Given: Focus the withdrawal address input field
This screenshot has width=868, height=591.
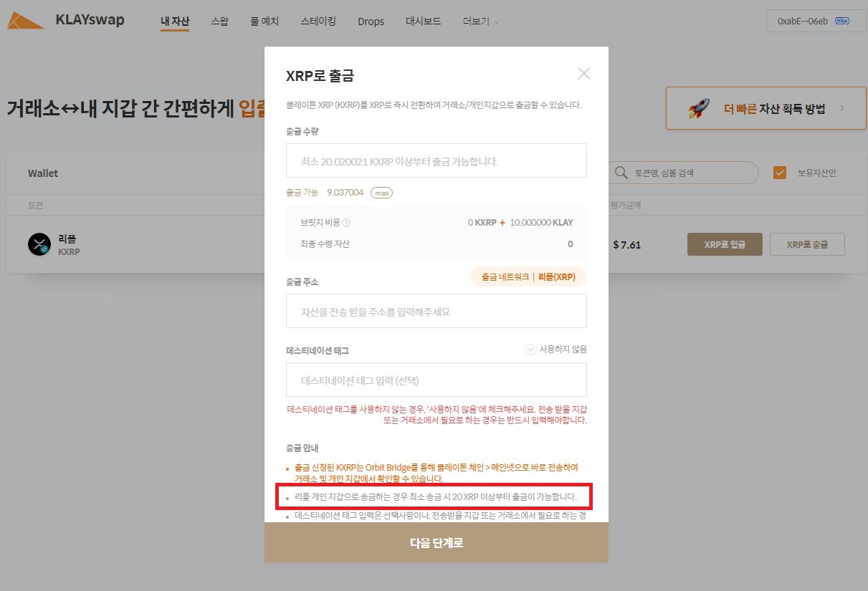Looking at the screenshot, I should click(437, 311).
